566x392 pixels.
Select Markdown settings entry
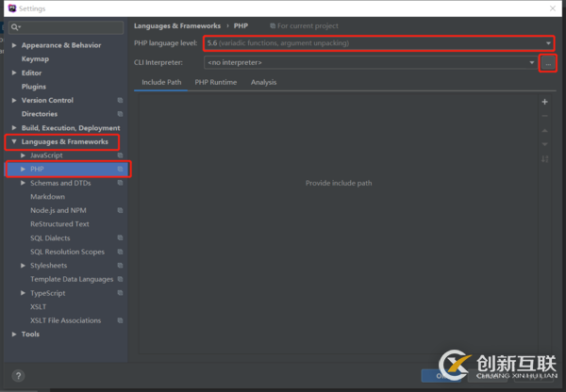[x=48, y=197]
